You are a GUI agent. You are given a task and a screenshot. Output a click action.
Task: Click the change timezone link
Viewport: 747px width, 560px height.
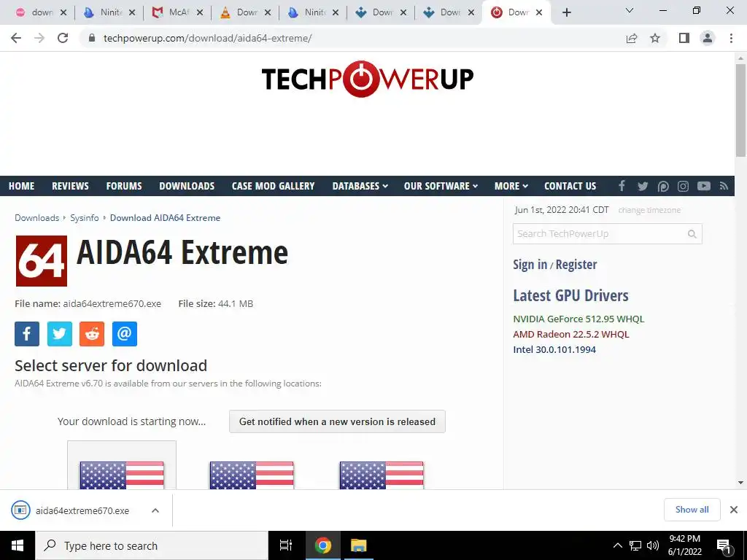coord(649,210)
